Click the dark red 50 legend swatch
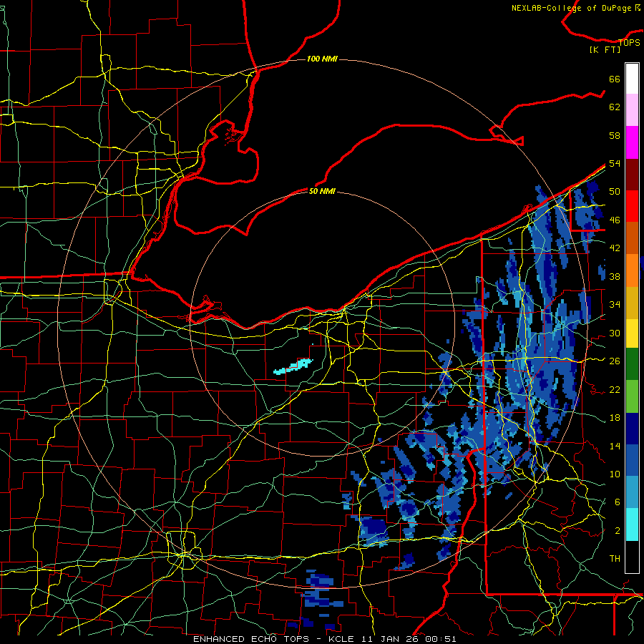The height and width of the screenshot is (644, 644). pos(632,174)
